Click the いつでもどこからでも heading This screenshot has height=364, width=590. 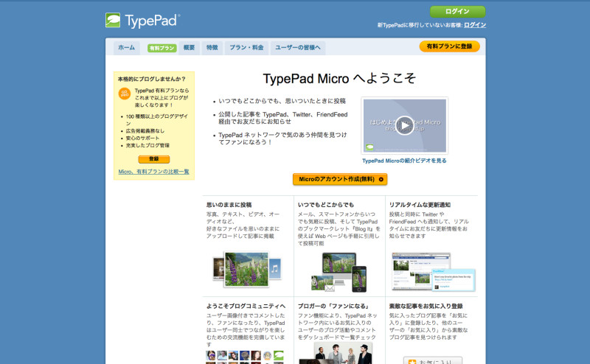coord(326,205)
